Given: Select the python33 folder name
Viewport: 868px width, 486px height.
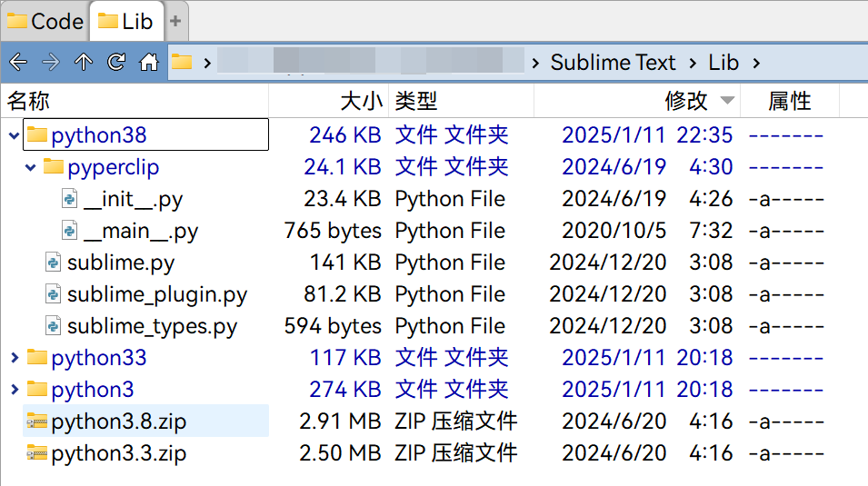Looking at the screenshot, I should point(99,358).
